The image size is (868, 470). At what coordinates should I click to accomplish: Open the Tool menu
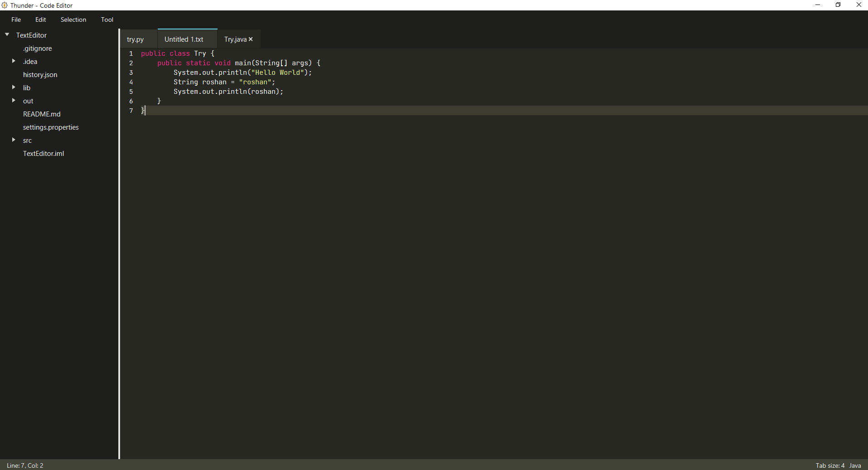click(x=107, y=19)
